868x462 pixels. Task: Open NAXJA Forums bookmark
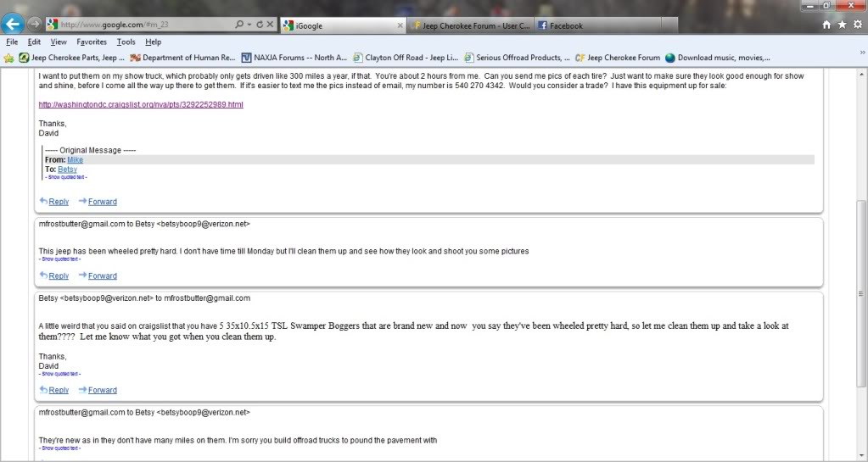(294, 58)
